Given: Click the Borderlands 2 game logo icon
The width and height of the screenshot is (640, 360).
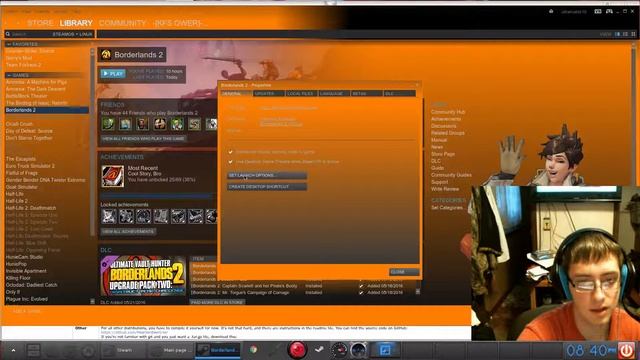Looking at the screenshot, I should click(106, 55).
